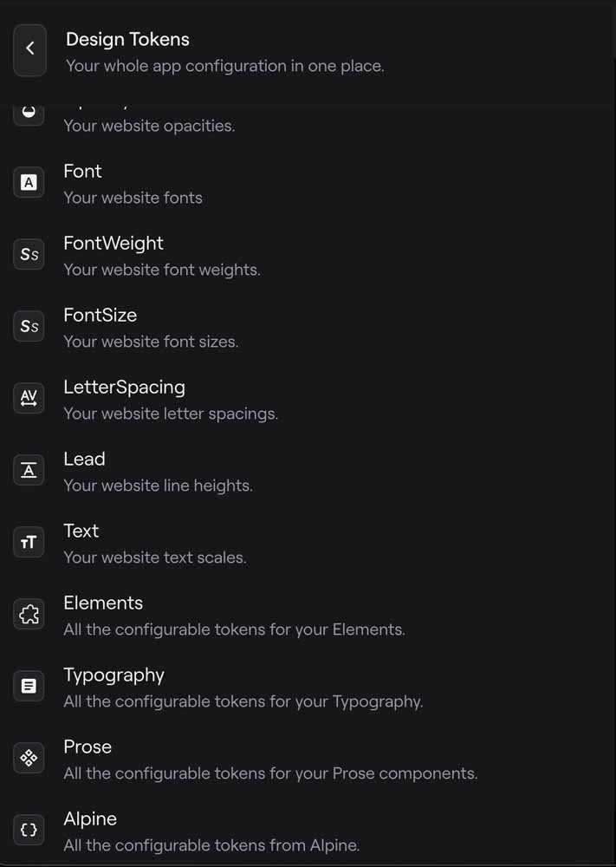Click the Prose diamond grid icon

point(29,759)
